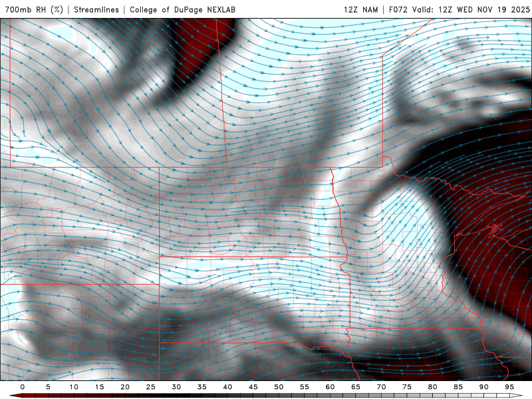532x399 pixels.
Task: Click the legend value "0"
Action: coord(23,387)
